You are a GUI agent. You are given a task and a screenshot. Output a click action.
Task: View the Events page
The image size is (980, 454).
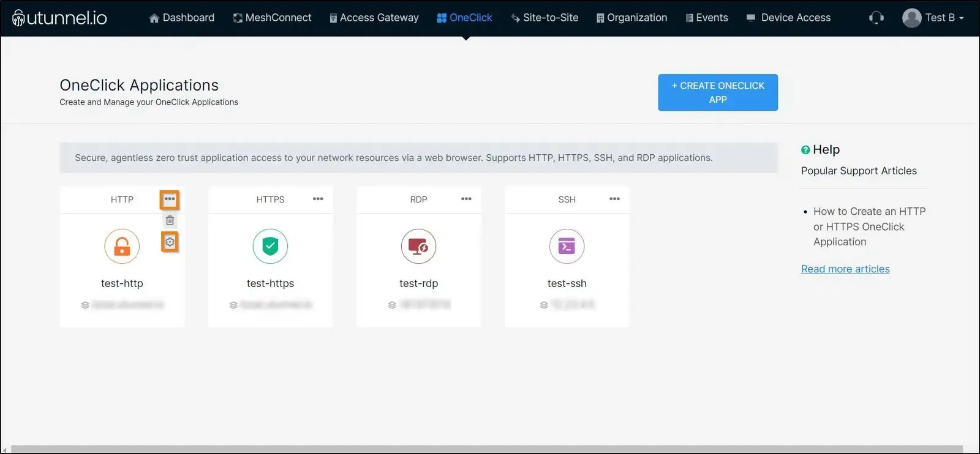point(707,18)
